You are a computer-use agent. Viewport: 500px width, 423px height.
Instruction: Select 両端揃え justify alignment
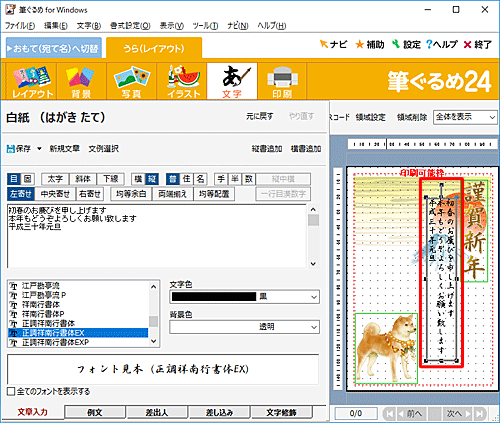172,194
